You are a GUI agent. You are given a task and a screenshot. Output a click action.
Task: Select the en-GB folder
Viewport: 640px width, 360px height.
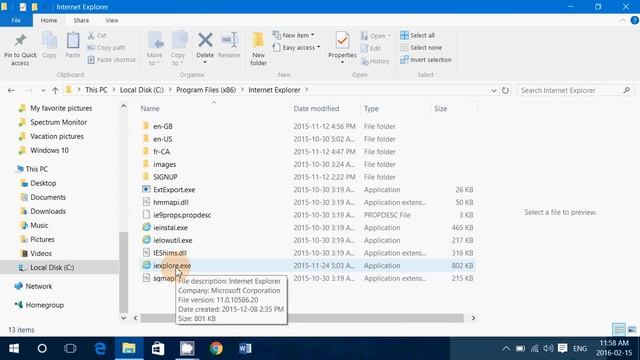click(x=162, y=127)
